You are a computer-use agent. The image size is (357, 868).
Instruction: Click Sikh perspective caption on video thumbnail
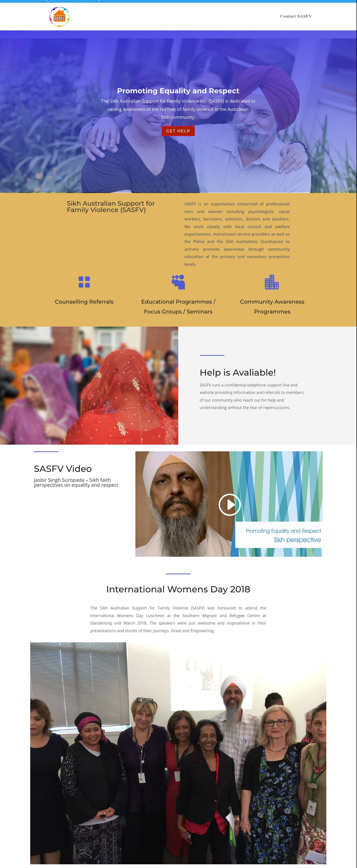pos(297,540)
